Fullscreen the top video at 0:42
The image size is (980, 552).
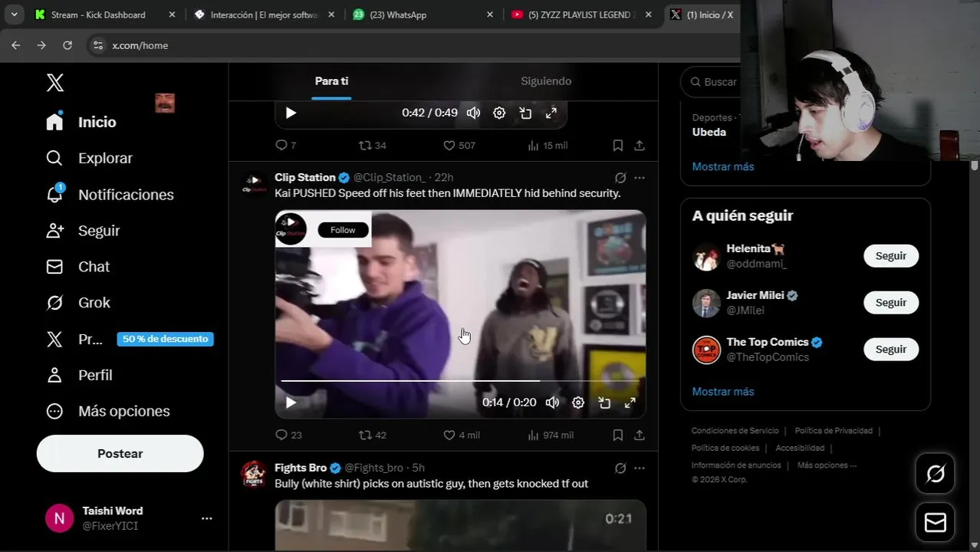tap(551, 113)
